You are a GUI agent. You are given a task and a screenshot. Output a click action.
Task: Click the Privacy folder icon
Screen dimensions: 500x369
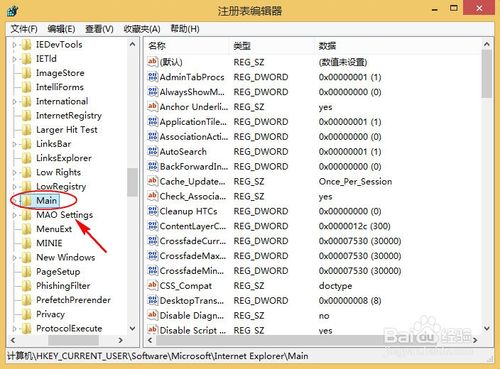27,314
